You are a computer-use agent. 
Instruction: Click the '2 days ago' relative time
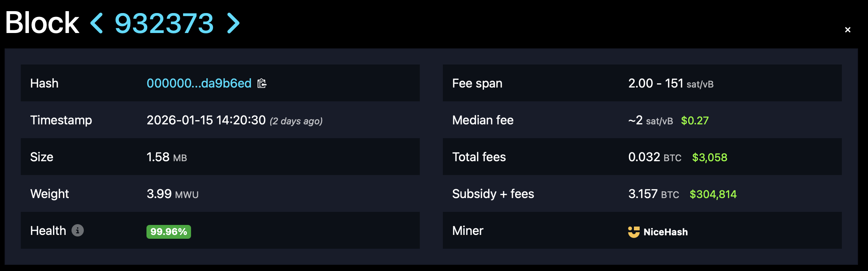coord(296,121)
